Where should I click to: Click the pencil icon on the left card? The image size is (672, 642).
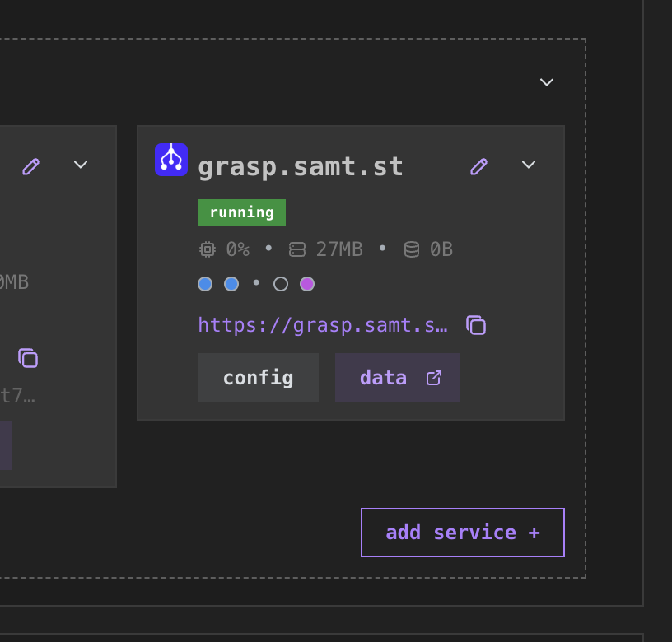pos(30,166)
